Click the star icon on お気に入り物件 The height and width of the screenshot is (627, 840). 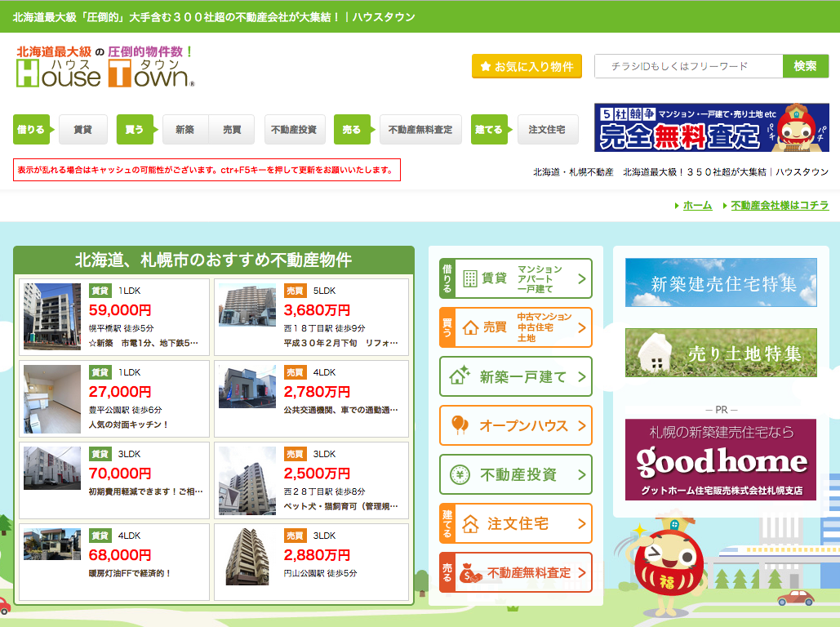pyautogui.click(x=486, y=67)
